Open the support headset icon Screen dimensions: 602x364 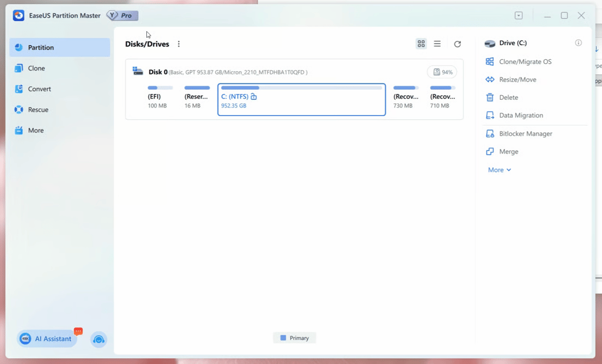point(99,339)
